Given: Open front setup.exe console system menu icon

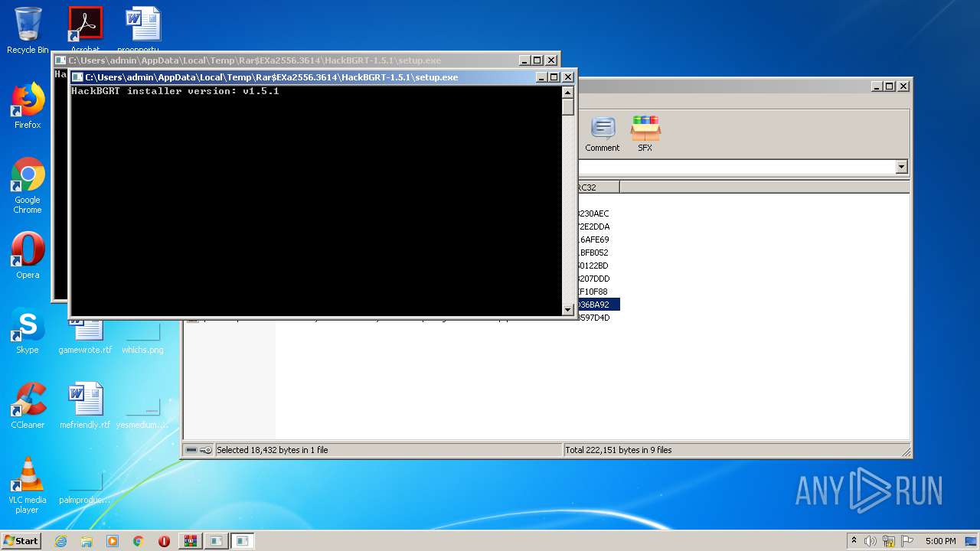Looking at the screenshot, I should coord(77,77).
